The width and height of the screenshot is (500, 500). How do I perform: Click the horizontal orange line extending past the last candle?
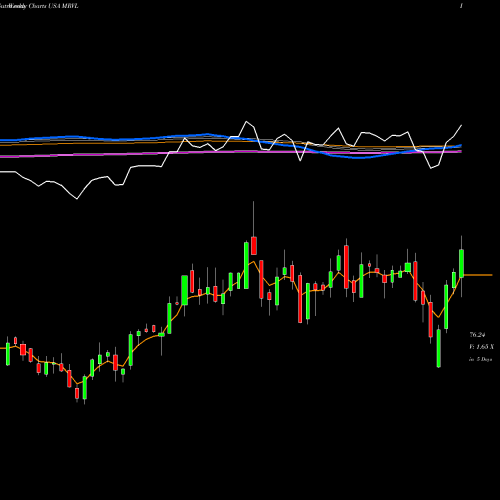(x=478, y=275)
